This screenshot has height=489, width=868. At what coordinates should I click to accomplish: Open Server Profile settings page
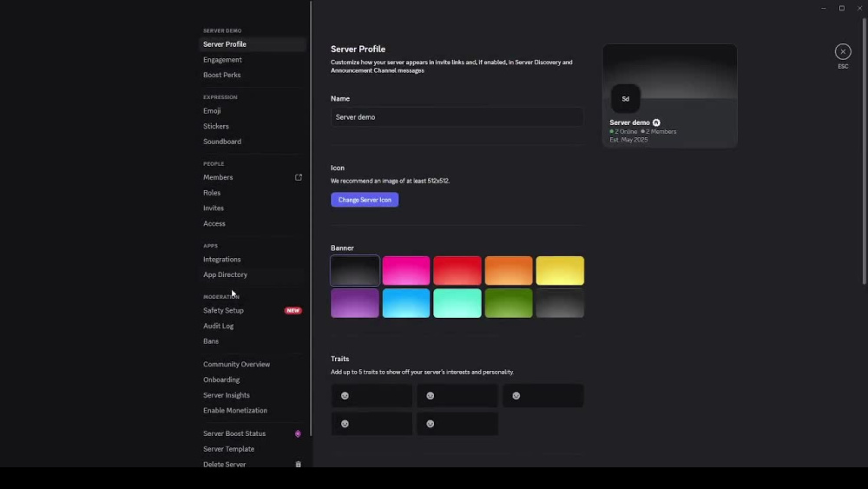tap(253, 44)
